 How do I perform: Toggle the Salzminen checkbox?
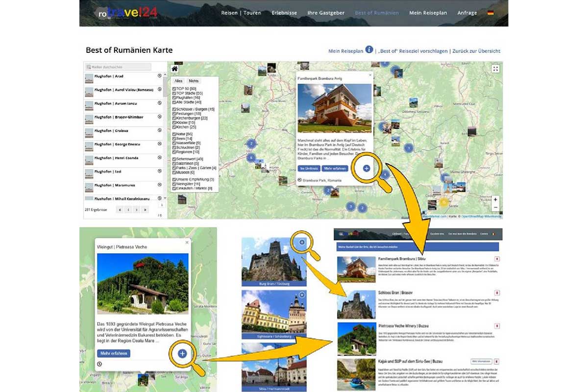point(174,164)
